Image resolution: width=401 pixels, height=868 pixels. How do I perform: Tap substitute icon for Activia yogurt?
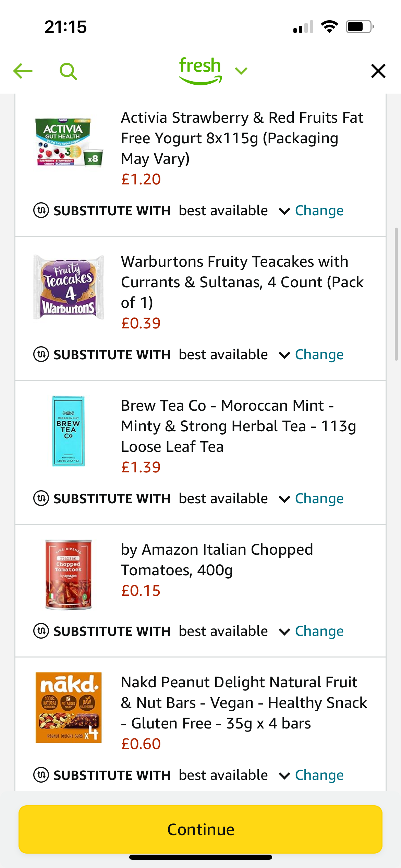[x=41, y=210]
